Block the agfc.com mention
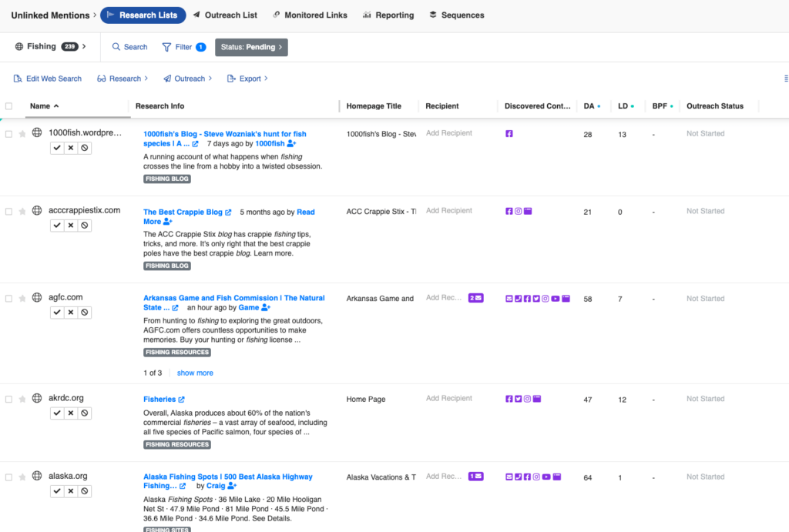This screenshot has height=532, width=789. (x=84, y=312)
